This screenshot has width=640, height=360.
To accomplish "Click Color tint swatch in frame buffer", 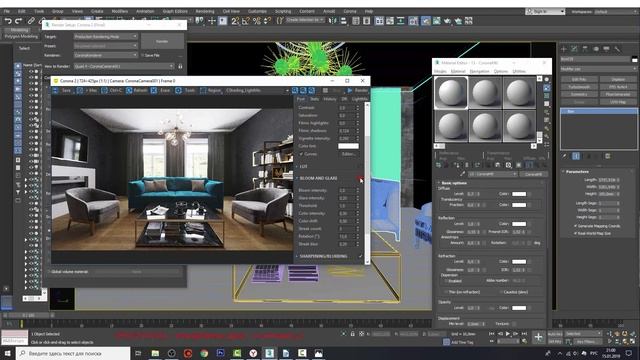I will click(x=348, y=146).
